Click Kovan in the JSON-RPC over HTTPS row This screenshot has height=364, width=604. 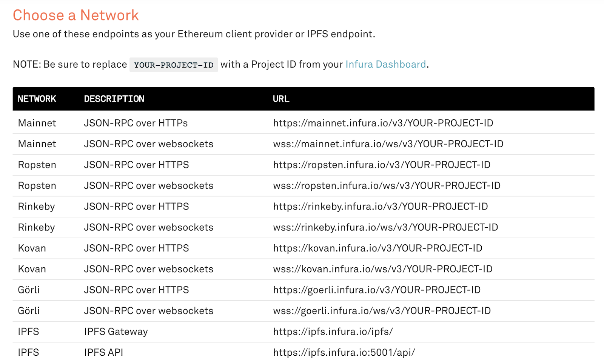point(32,248)
